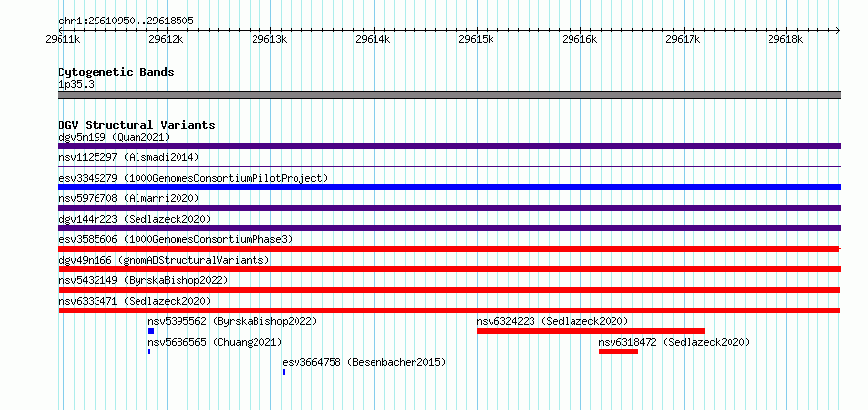Screen dimensions: 868x410
Task: Click the dgv144n223 (Sedlazeck2020) label
Action: (x=135, y=219)
